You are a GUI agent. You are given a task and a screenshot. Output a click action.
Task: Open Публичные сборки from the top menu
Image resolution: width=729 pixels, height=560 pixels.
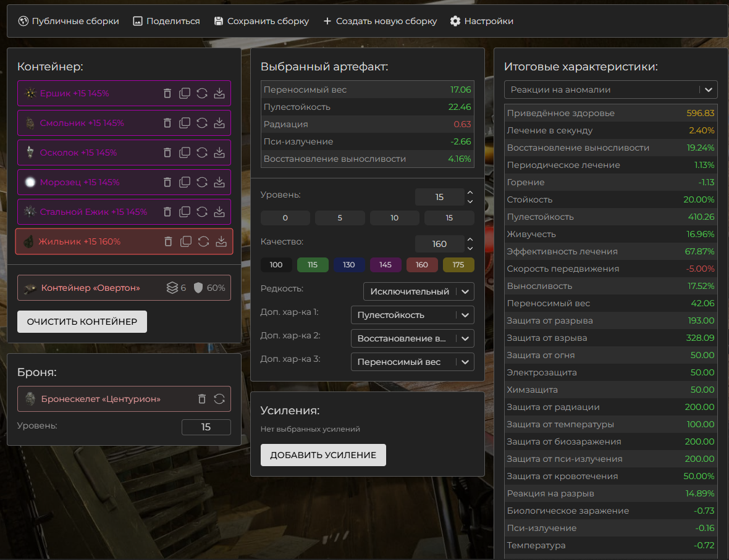point(69,21)
